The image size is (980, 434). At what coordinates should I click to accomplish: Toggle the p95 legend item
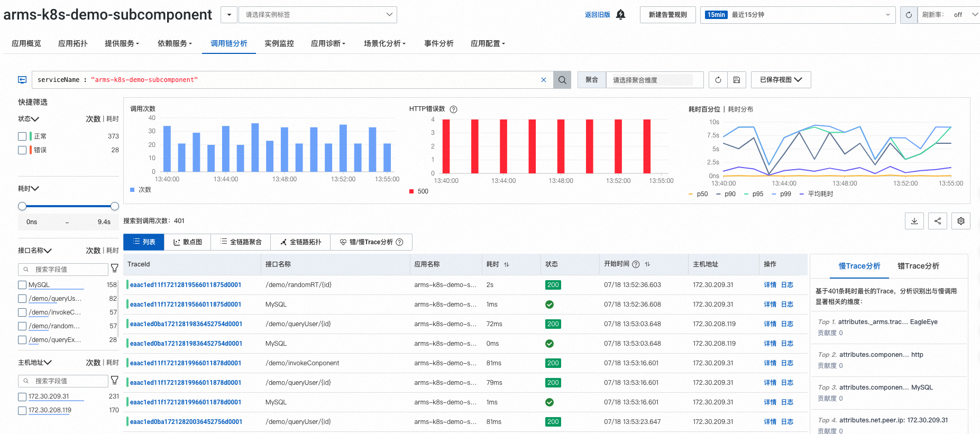(x=754, y=194)
